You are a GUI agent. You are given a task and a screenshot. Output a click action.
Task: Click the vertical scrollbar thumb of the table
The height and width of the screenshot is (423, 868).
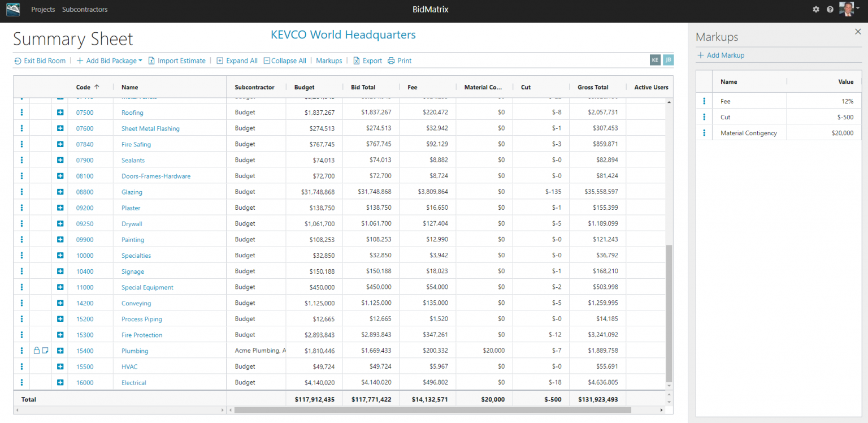point(670,313)
